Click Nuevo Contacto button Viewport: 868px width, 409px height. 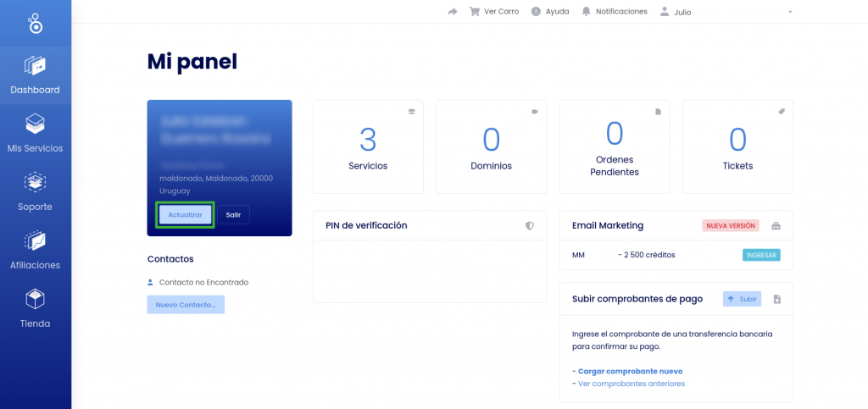coord(186,305)
